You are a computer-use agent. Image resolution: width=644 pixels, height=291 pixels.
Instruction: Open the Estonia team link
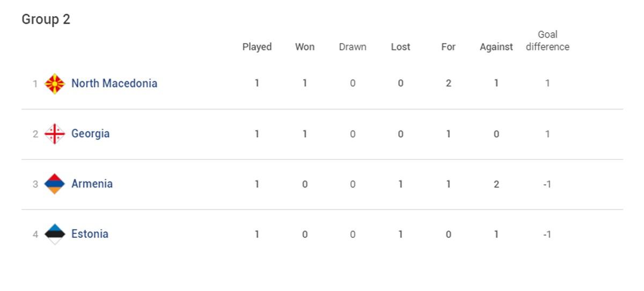[90, 234]
